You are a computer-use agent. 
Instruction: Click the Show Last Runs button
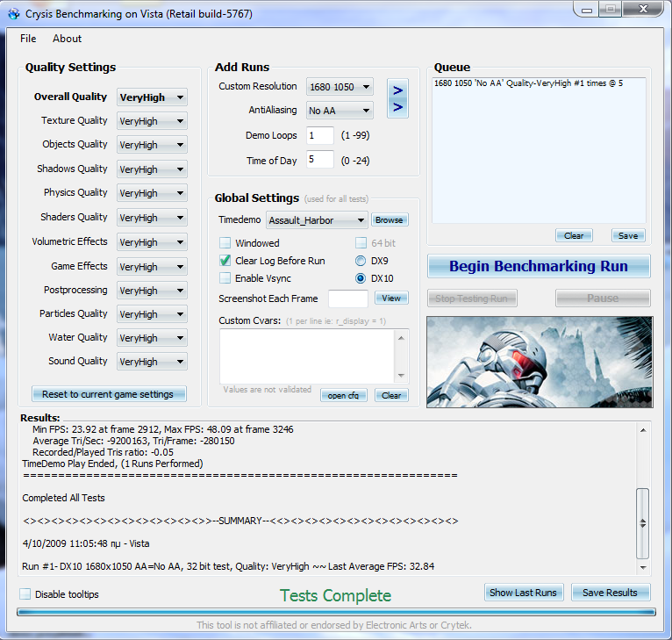point(524,593)
